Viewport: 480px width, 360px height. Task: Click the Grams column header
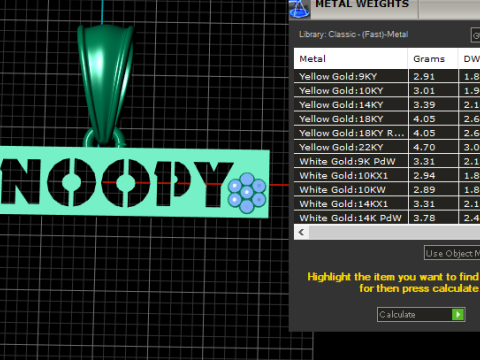433,59
